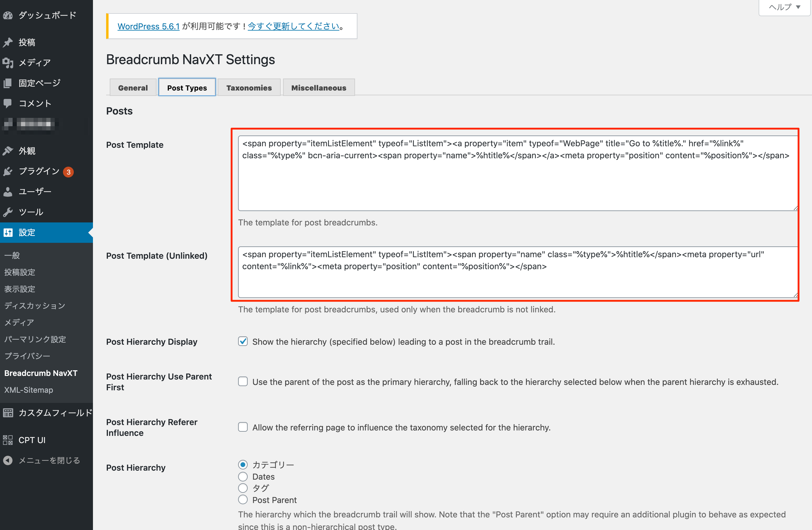Click the Dashboard gauge icon
Viewport: 812px width, 530px height.
pos(8,15)
